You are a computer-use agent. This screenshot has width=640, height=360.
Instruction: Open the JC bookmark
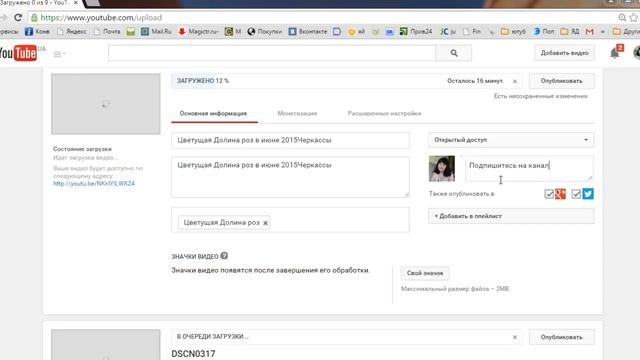click(x=448, y=31)
